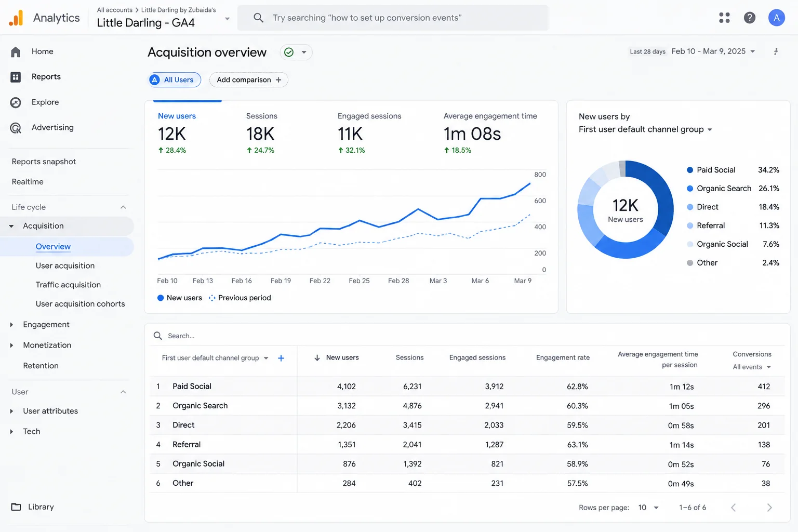Click the table search magnifier icon

pos(158,336)
